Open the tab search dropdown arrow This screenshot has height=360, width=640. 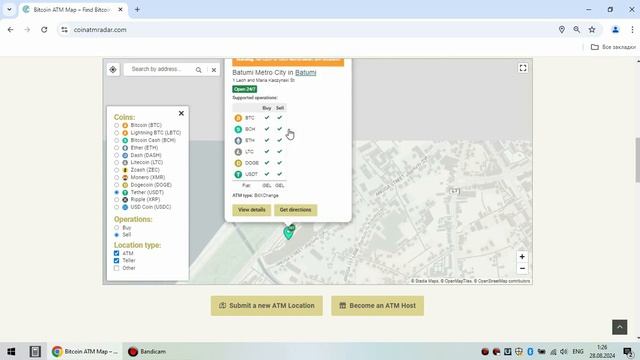click(x=9, y=9)
